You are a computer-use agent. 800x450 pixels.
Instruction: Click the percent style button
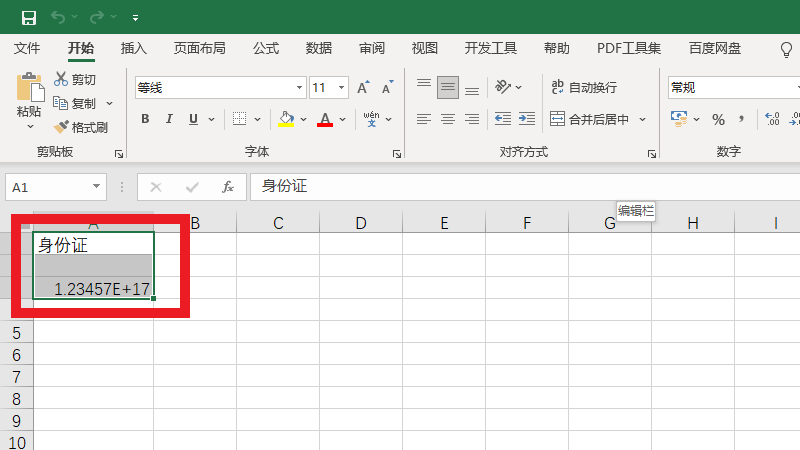(x=718, y=119)
